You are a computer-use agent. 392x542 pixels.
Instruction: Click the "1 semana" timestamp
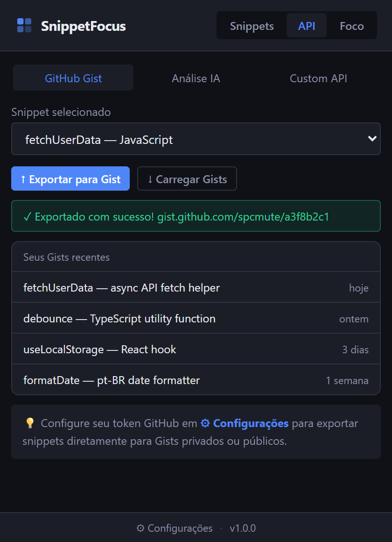(x=347, y=381)
